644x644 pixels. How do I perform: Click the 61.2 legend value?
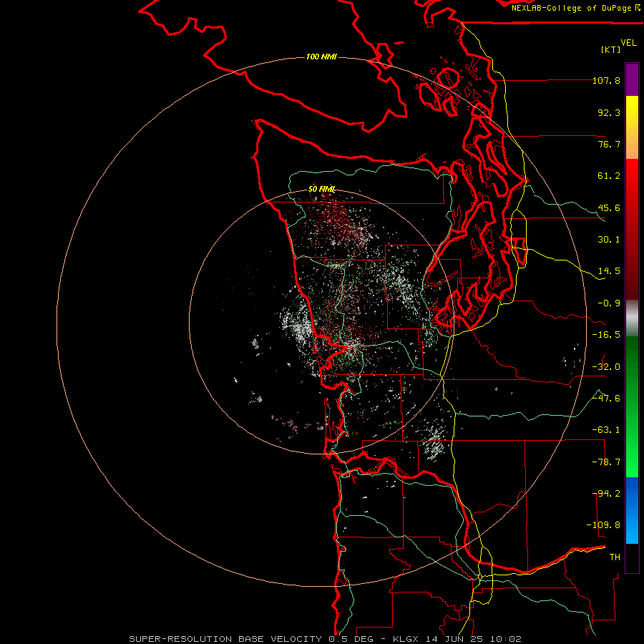click(609, 176)
